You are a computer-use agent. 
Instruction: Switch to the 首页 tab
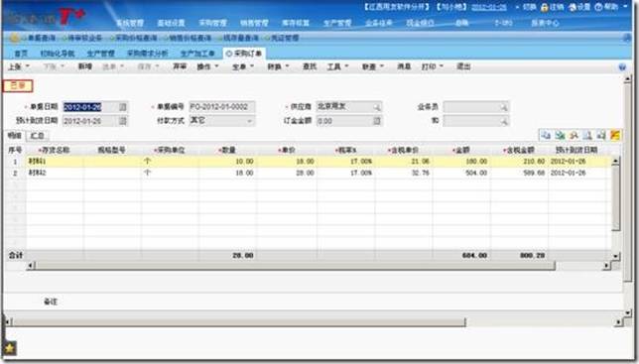coord(21,54)
